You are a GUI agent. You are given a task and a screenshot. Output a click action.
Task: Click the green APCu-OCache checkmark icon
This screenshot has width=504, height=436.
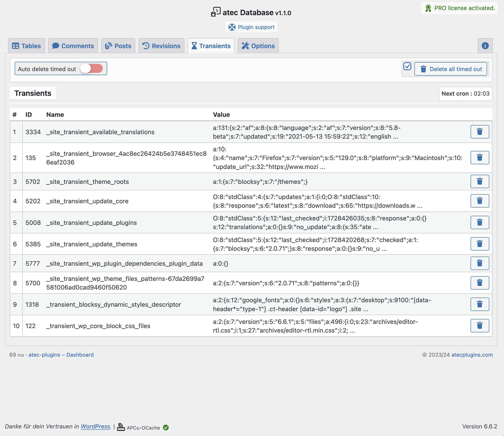166,428
